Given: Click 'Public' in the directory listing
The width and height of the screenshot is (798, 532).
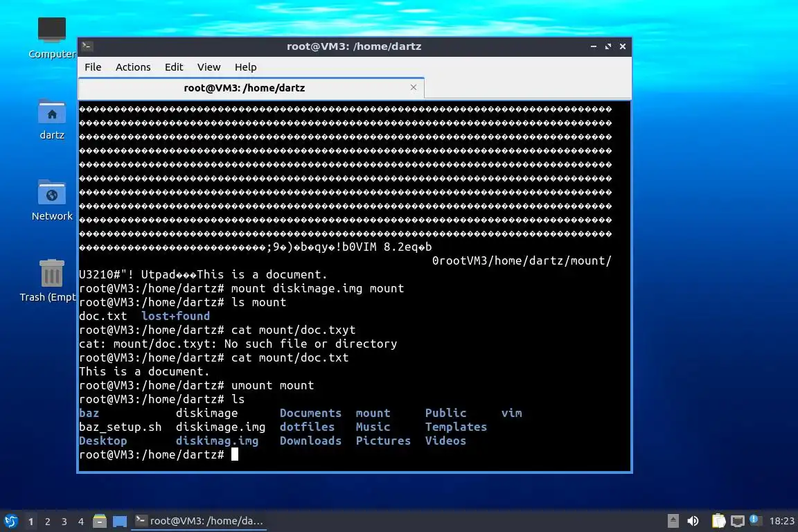Looking at the screenshot, I should click(x=446, y=413).
